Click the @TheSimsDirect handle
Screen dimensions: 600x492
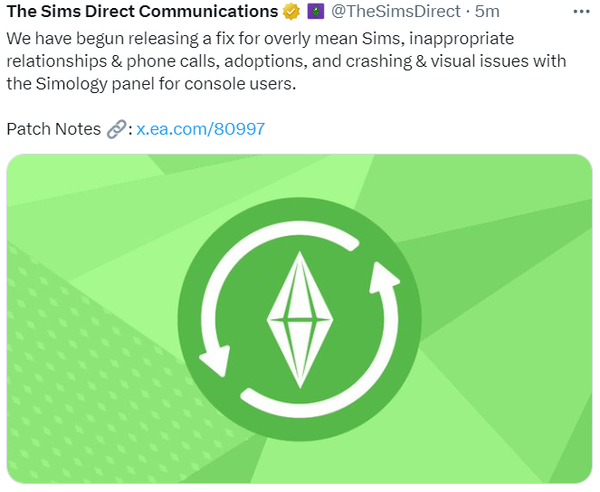click(396, 12)
